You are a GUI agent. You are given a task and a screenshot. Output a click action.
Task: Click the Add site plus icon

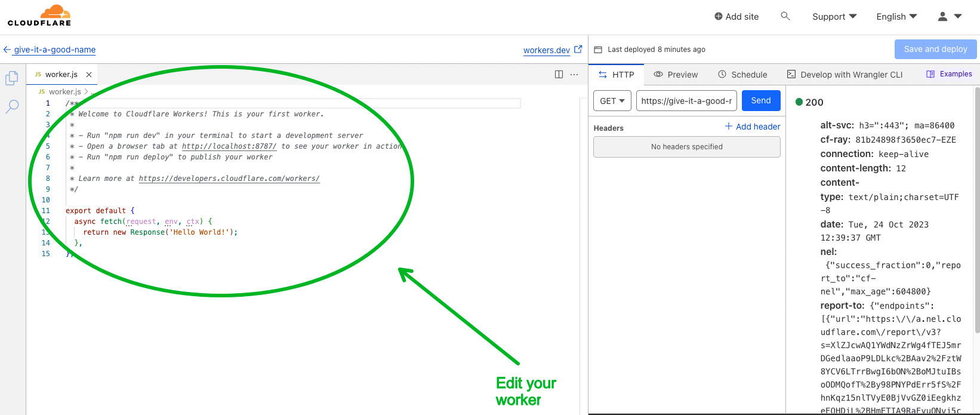[x=719, y=17]
